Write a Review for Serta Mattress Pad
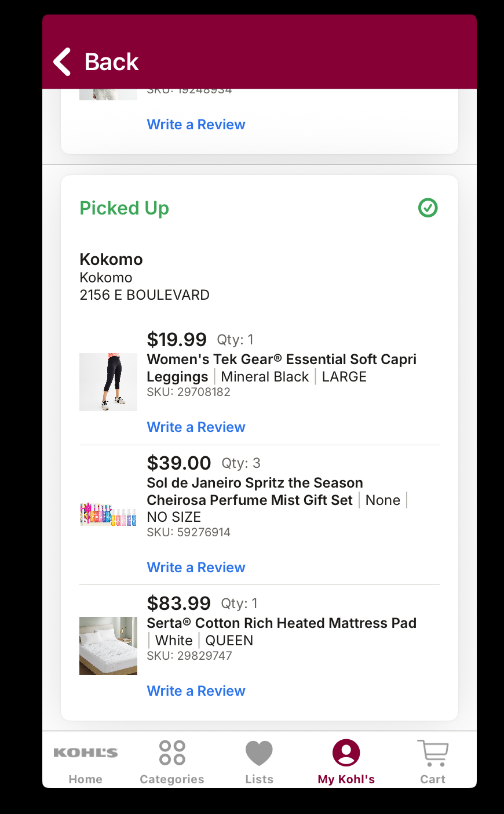 [x=196, y=691]
